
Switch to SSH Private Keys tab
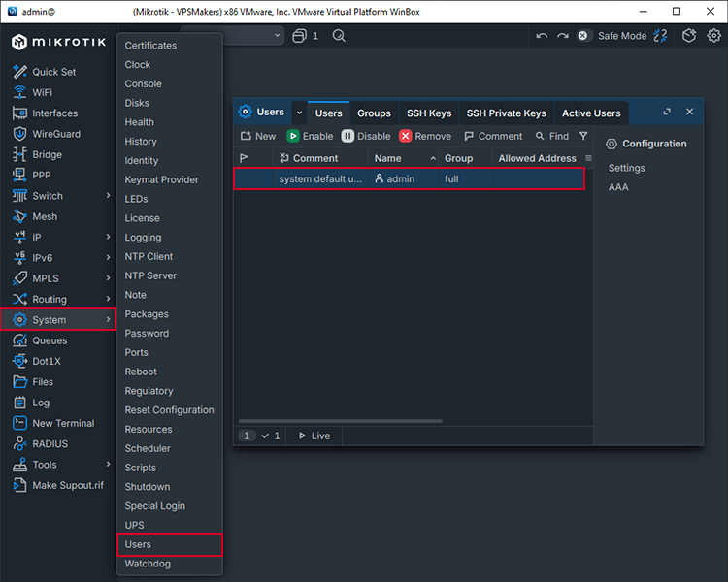[507, 113]
